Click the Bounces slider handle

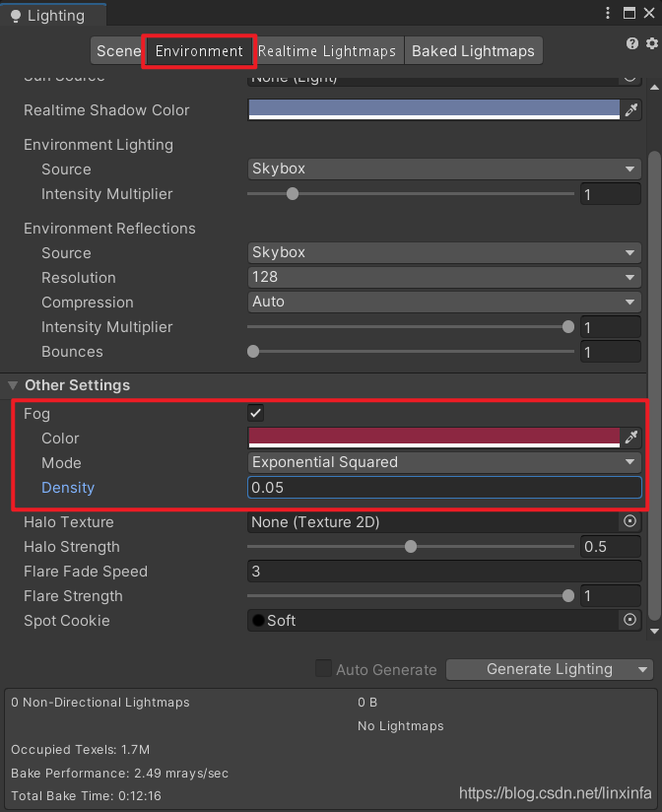click(x=253, y=352)
